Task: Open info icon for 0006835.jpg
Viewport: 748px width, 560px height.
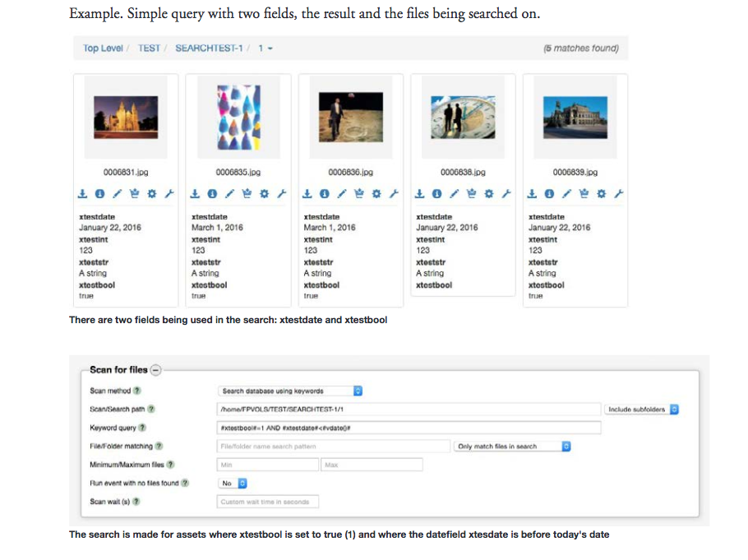Action: 211,193
